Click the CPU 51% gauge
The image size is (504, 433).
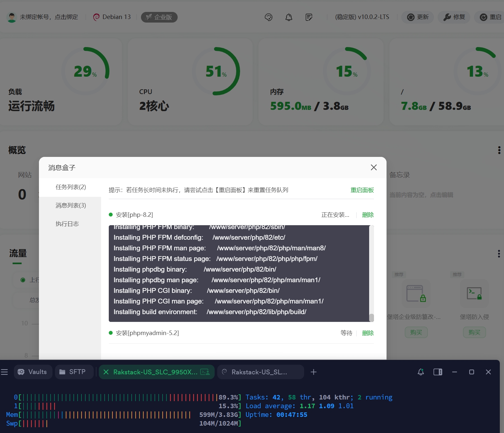(216, 71)
